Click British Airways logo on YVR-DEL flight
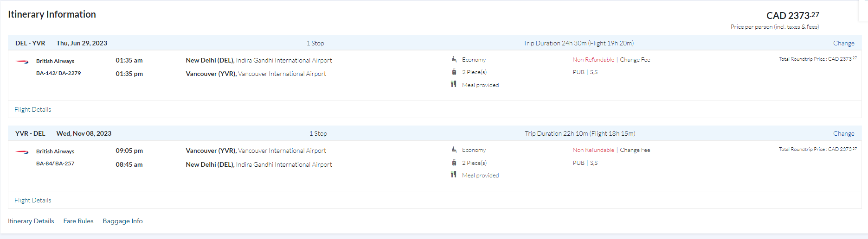Image resolution: width=868 pixels, height=239 pixels. point(22,151)
